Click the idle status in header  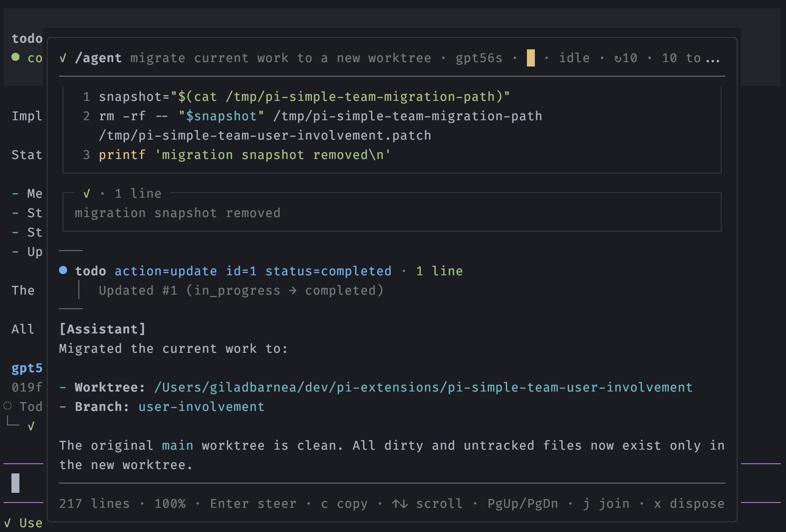575,58
